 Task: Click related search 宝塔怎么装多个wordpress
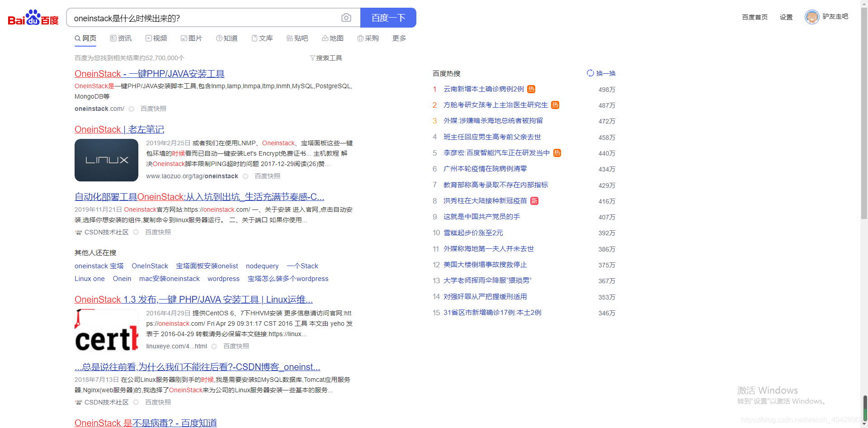pyautogui.click(x=288, y=279)
